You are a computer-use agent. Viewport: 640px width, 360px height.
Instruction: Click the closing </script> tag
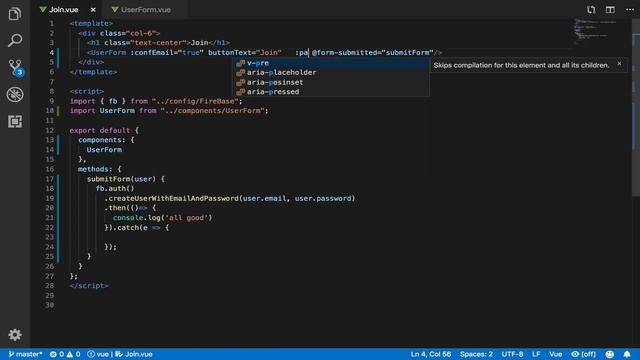(x=89, y=286)
